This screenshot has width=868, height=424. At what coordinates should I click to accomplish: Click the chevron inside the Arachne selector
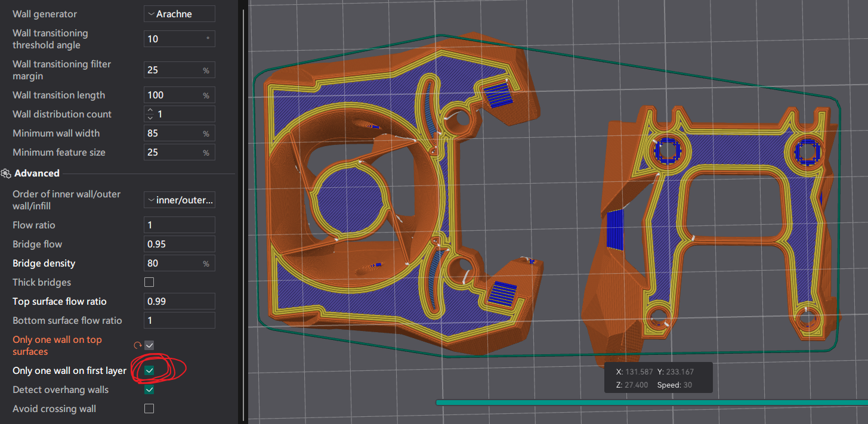(151, 13)
